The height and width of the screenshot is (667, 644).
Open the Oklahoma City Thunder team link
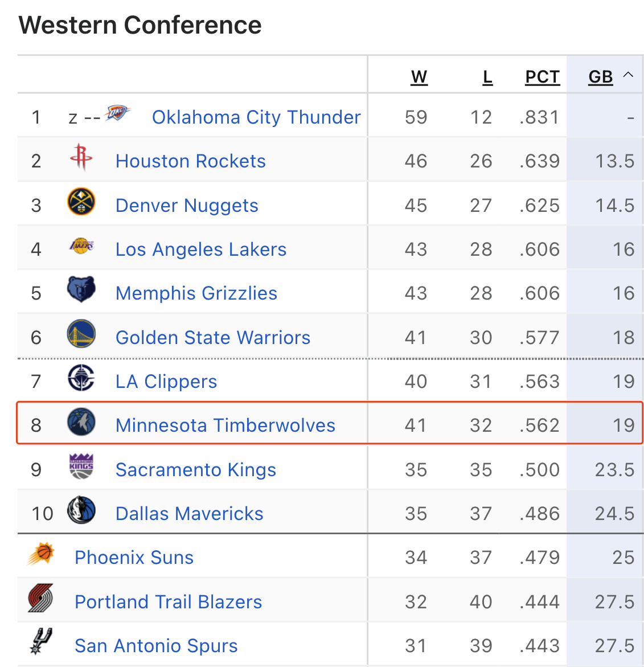pyautogui.click(x=256, y=117)
